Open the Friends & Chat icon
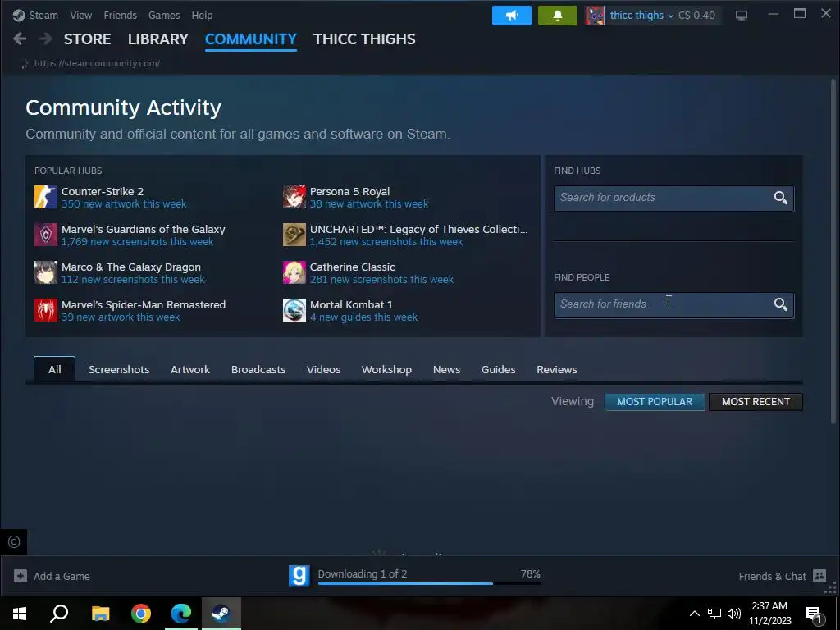Image resolution: width=840 pixels, height=630 pixels. point(819,576)
